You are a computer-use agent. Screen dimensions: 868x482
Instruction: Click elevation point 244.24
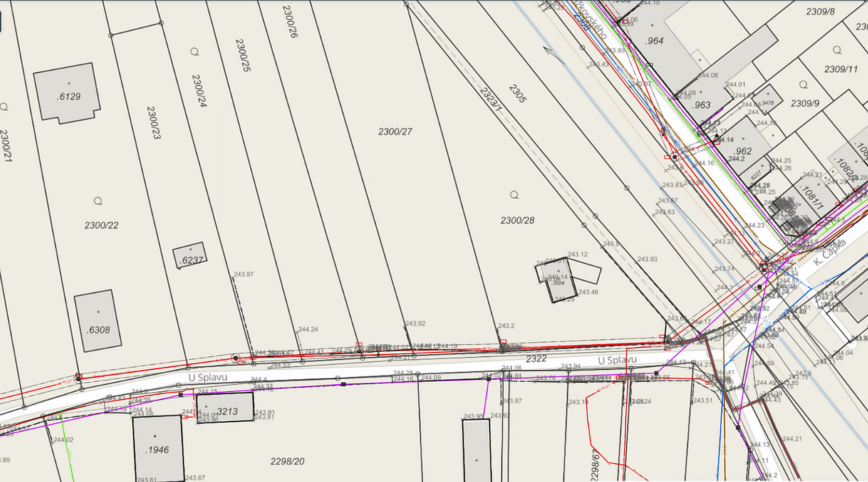pos(308,330)
